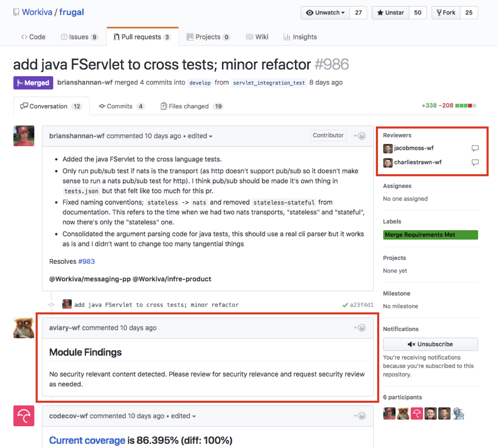Open codecov-wf's profile from comment header

[68, 416]
